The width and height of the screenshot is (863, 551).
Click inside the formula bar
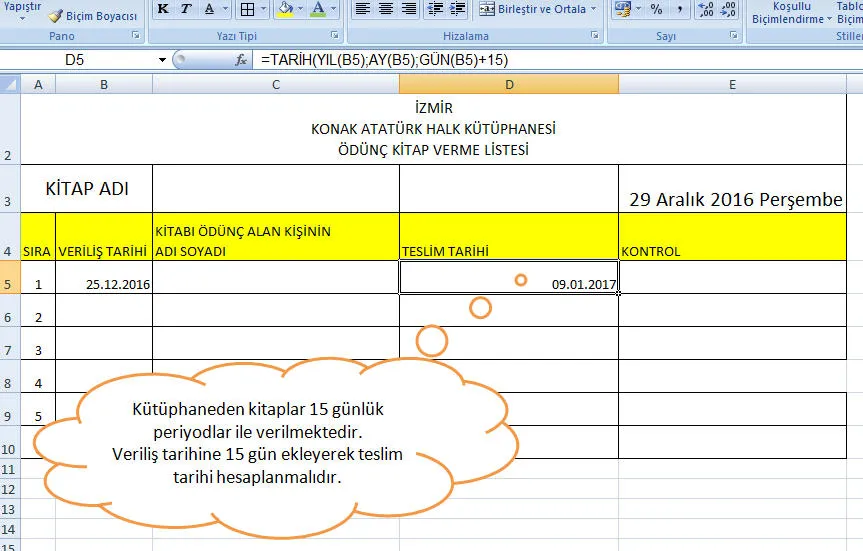coord(550,60)
